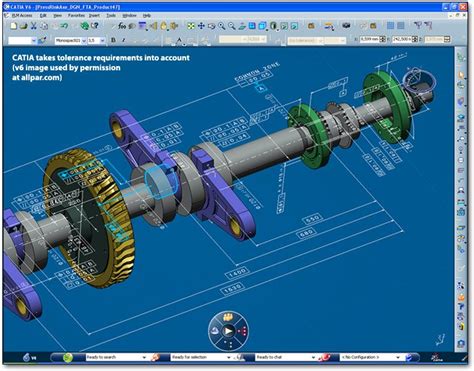Image resolution: width=474 pixels, height=371 pixels.
Task: Toggle Bold text formatting
Action: coord(113,40)
